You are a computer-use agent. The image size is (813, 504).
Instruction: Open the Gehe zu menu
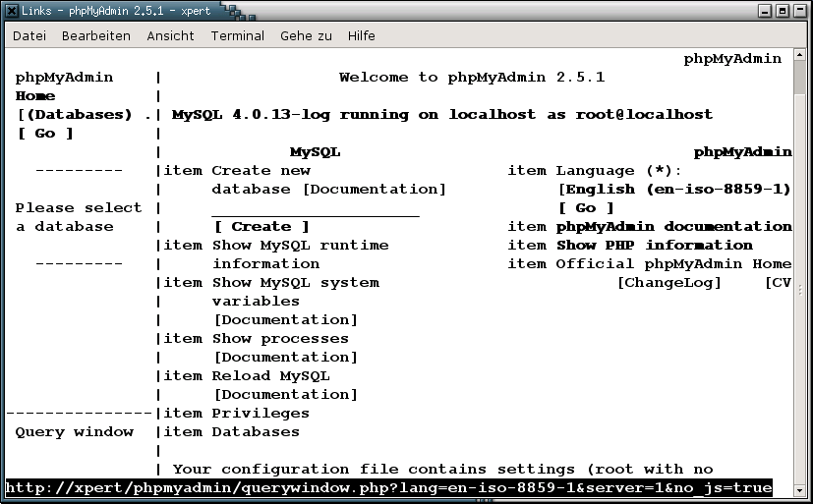tap(306, 36)
